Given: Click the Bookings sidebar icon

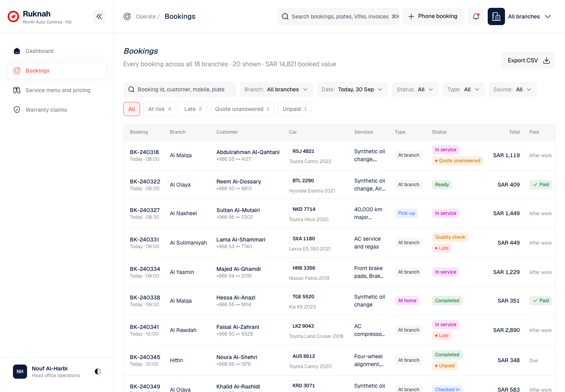Looking at the screenshot, I should (17, 71).
